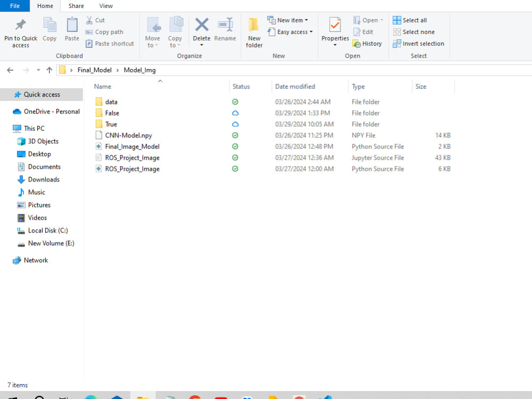Click Select none in the ribbon

pyautogui.click(x=414, y=32)
